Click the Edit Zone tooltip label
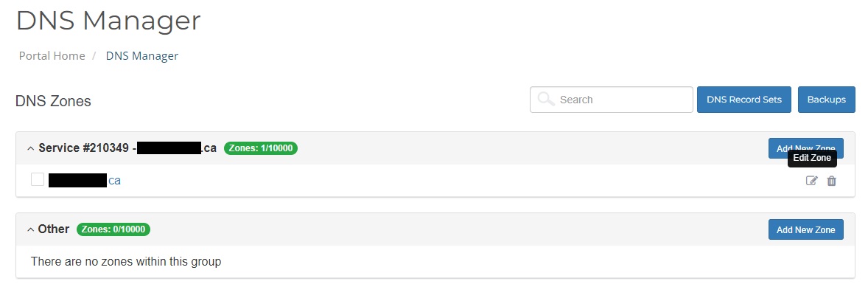Image resolution: width=868 pixels, height=301 pixels. tap(812, 158)
